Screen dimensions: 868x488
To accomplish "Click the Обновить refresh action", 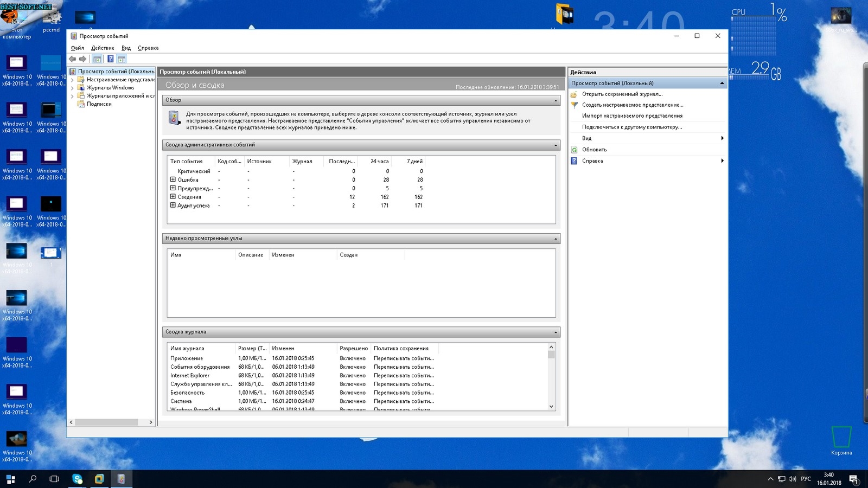I will click(594, 150).
